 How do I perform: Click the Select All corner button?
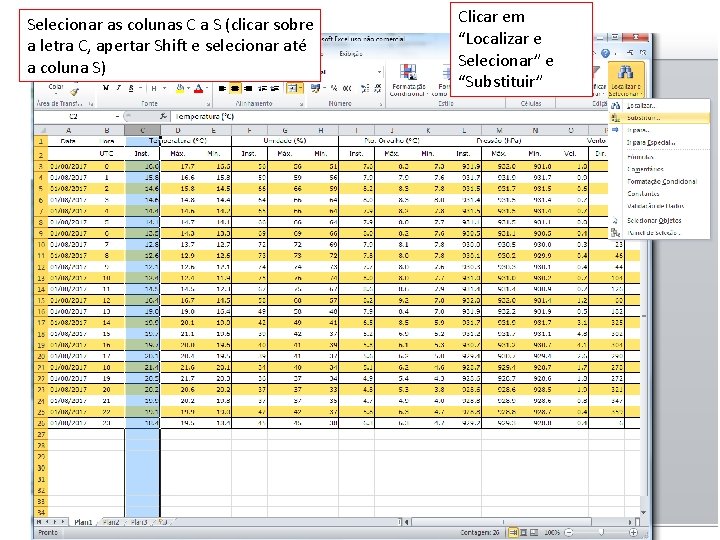(41, 130)
